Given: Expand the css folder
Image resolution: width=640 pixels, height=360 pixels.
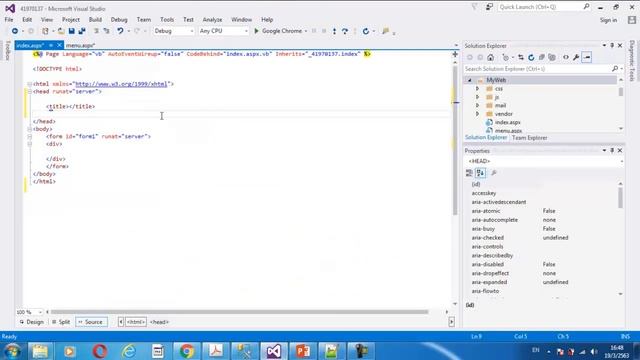Looking at the screenshot, I should click(x=477, y=89).
